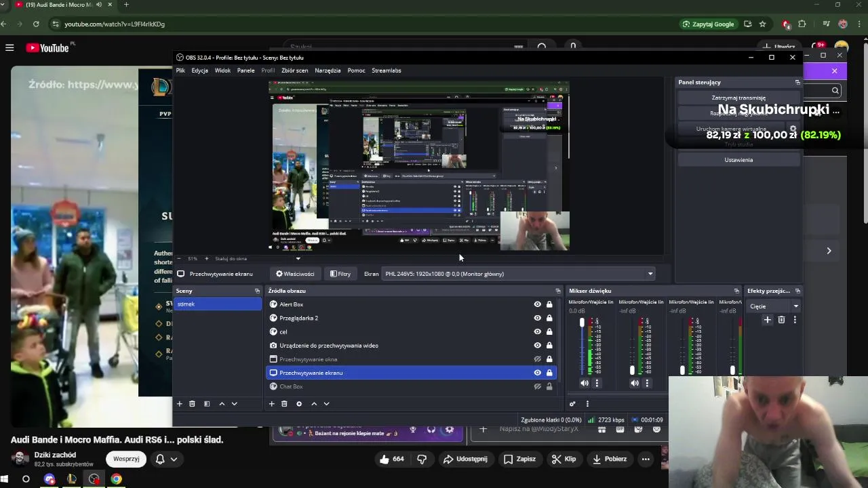Open Cięcie transition dropdown

pos(774,306)
